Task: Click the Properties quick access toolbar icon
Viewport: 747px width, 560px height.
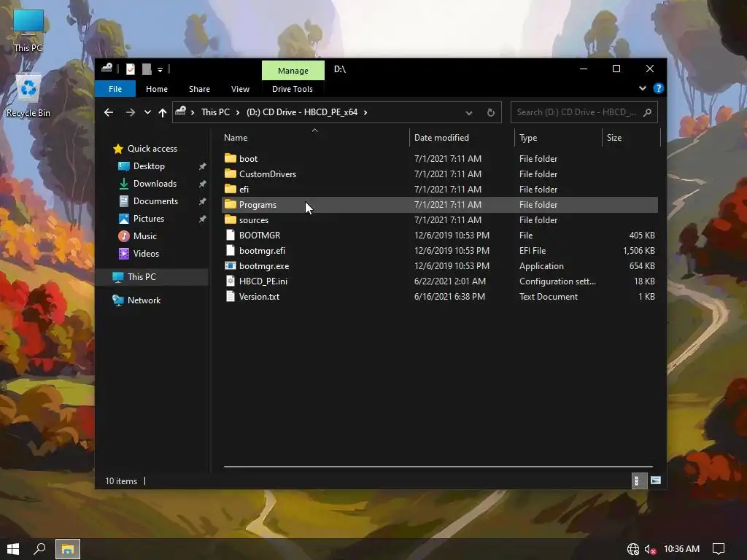Action: point(130,69)
